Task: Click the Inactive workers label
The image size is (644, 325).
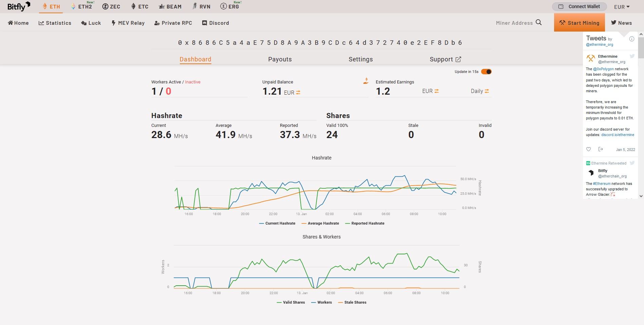Action: [192, 82]
